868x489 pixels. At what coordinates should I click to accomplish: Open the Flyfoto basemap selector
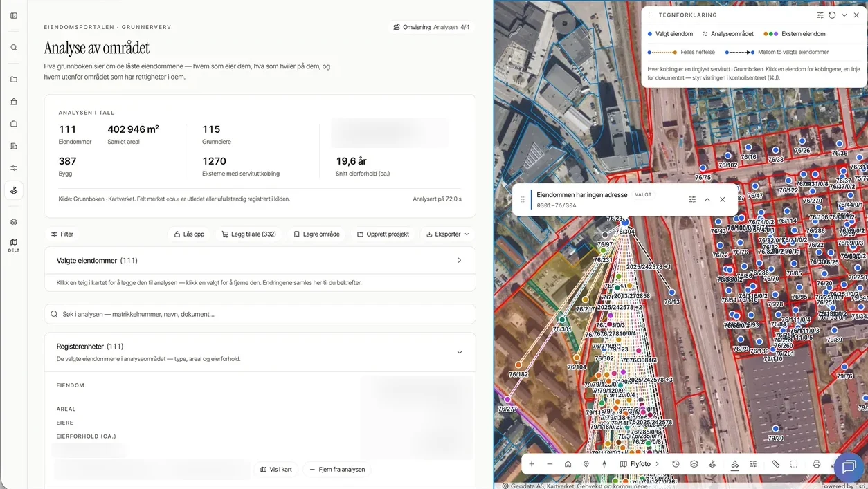click(x=640, y=464)
